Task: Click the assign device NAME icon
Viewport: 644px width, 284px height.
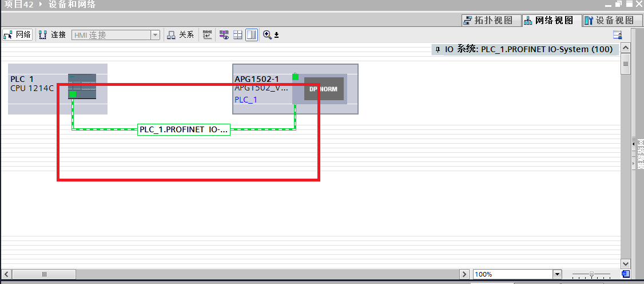Action: [208, 35]
